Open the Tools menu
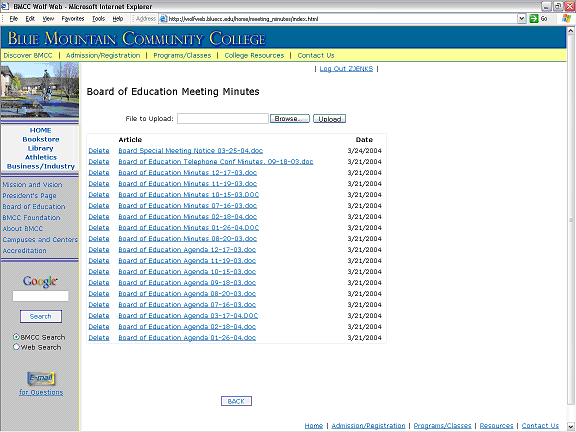Image resolution: width=576 pixels, height=432 pixels. click(98, 19)
